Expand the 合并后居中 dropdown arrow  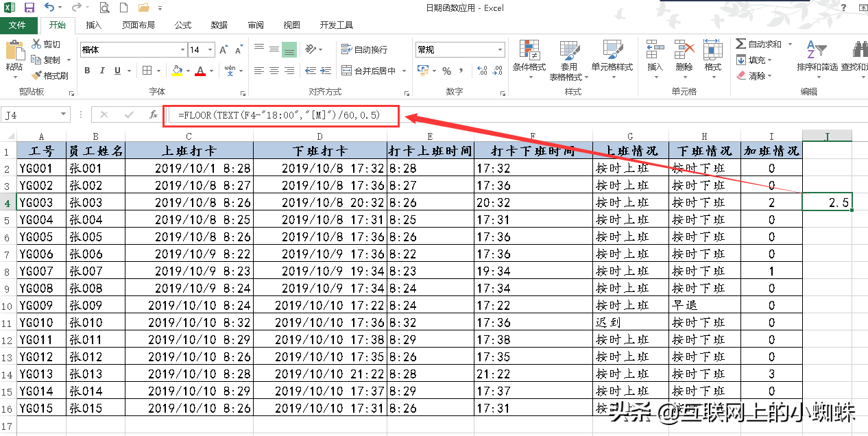[x=404, y=71]
